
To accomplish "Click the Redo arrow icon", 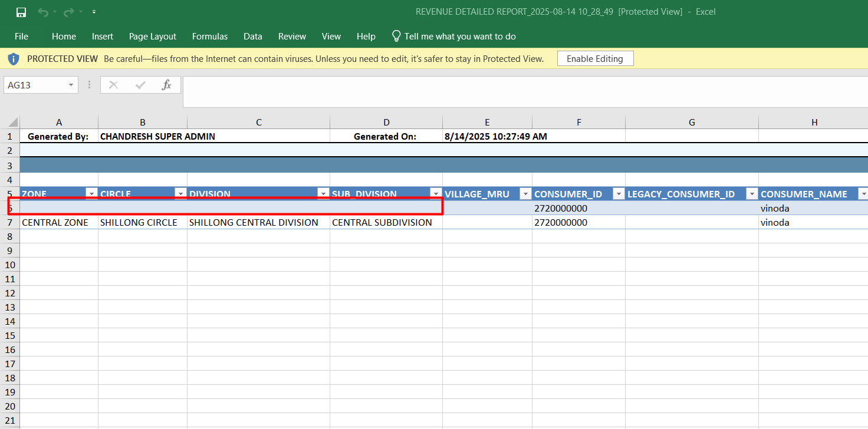I will [x=68, y=12].
